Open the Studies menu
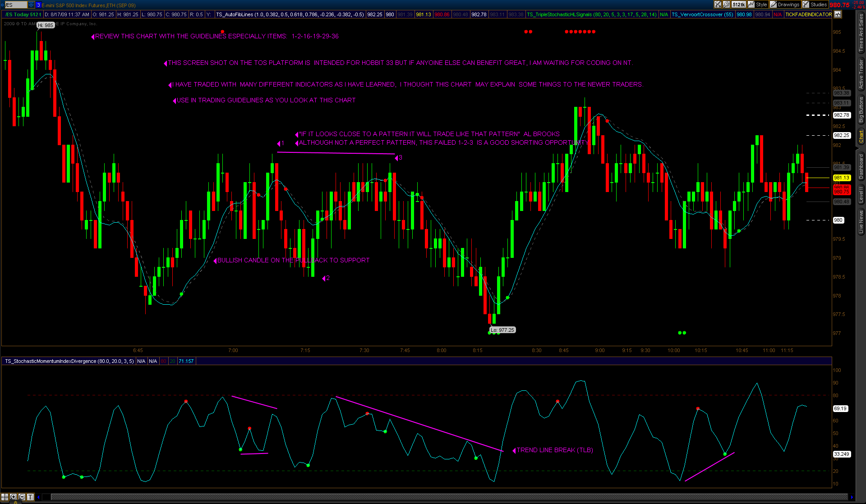 [x=815, y=5]
